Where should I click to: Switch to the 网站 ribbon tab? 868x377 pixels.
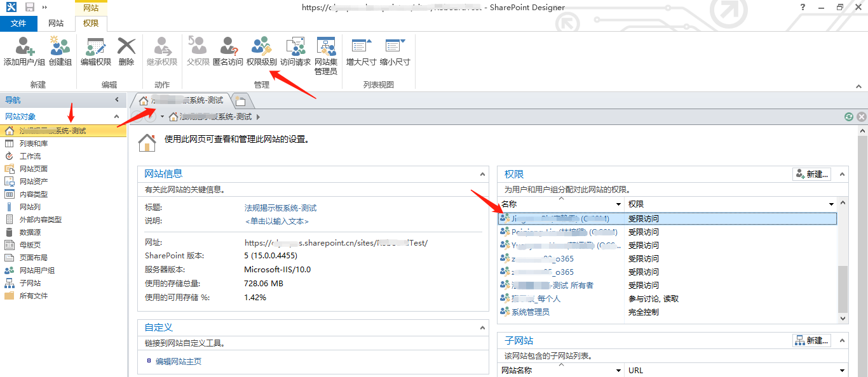coord(56,23)
